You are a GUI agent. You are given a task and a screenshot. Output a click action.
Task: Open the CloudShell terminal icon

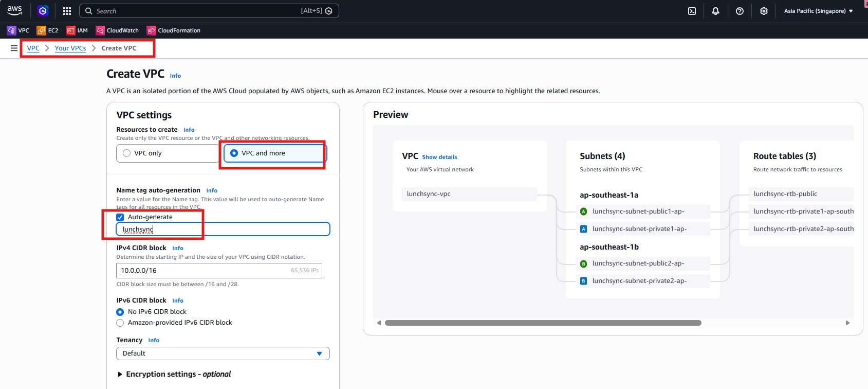click(692, 11)
